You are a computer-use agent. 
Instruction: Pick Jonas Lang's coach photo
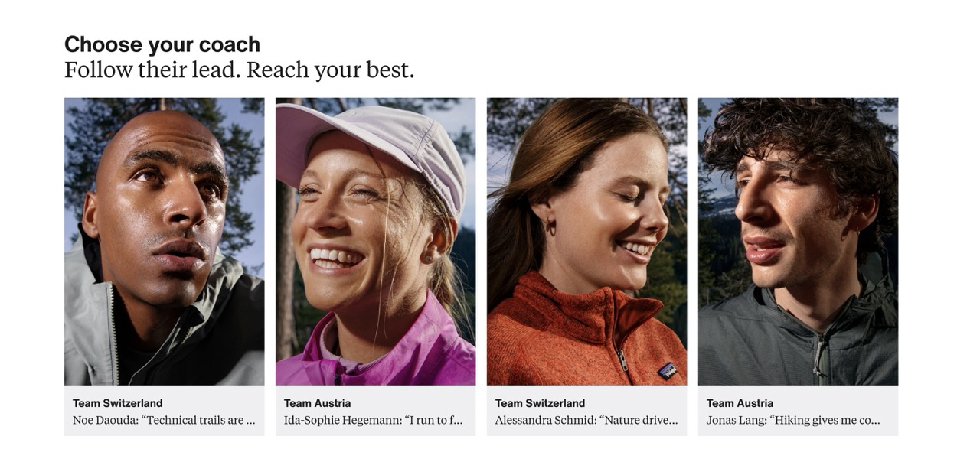click(x=798, y=241)
